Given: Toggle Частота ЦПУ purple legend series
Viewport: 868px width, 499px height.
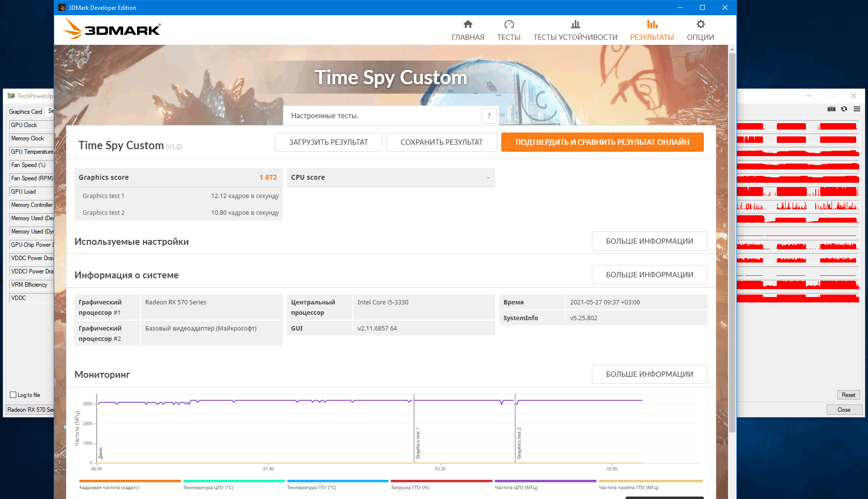Looking at the screenshot, I should [x=545, y=484].
